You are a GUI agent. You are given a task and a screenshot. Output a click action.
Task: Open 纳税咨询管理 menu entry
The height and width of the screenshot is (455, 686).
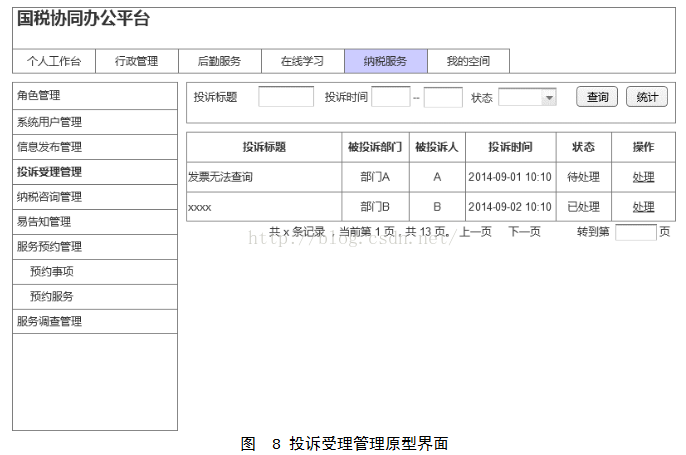click(x=95, y=197)
